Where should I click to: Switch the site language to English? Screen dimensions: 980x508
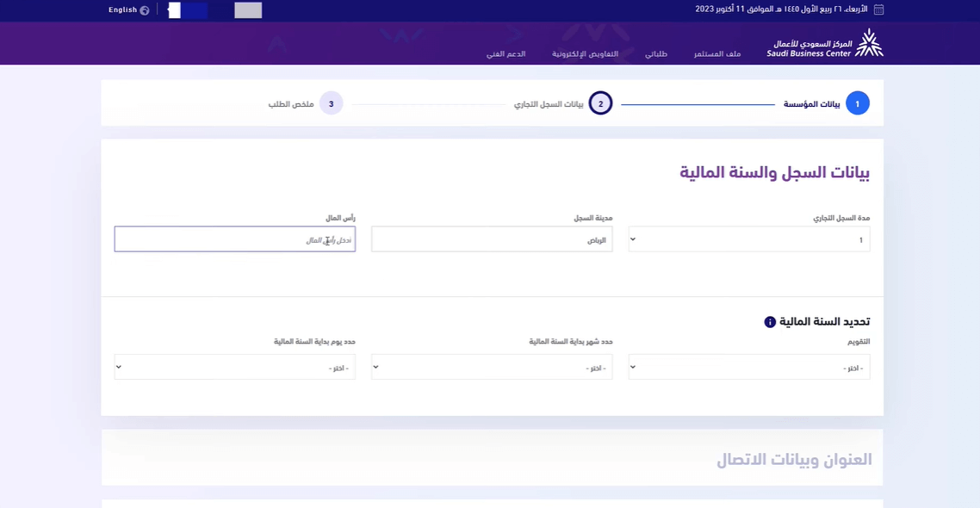click(x=124, y=10)
